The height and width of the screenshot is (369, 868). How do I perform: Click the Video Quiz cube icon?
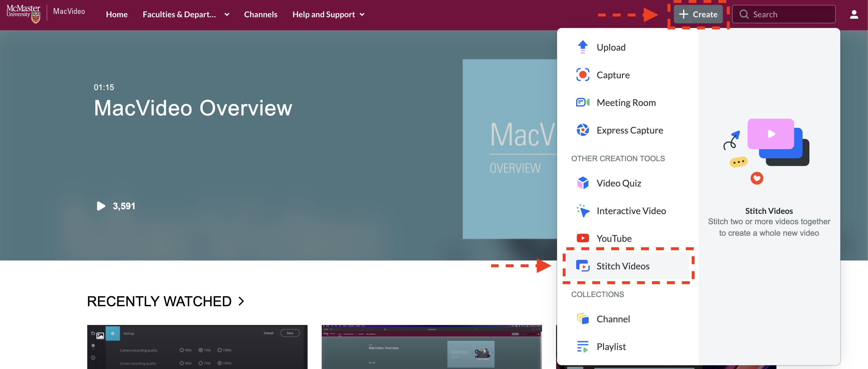[583, 183]
